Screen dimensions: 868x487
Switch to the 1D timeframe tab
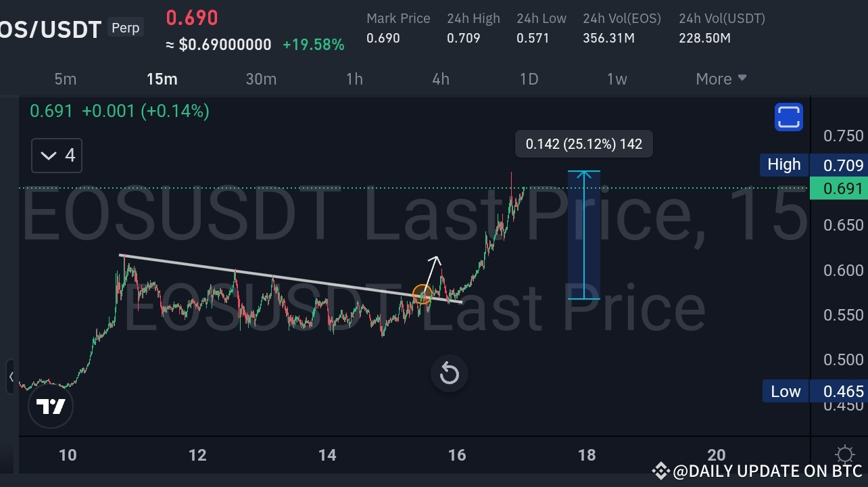[x=529, y=78]
